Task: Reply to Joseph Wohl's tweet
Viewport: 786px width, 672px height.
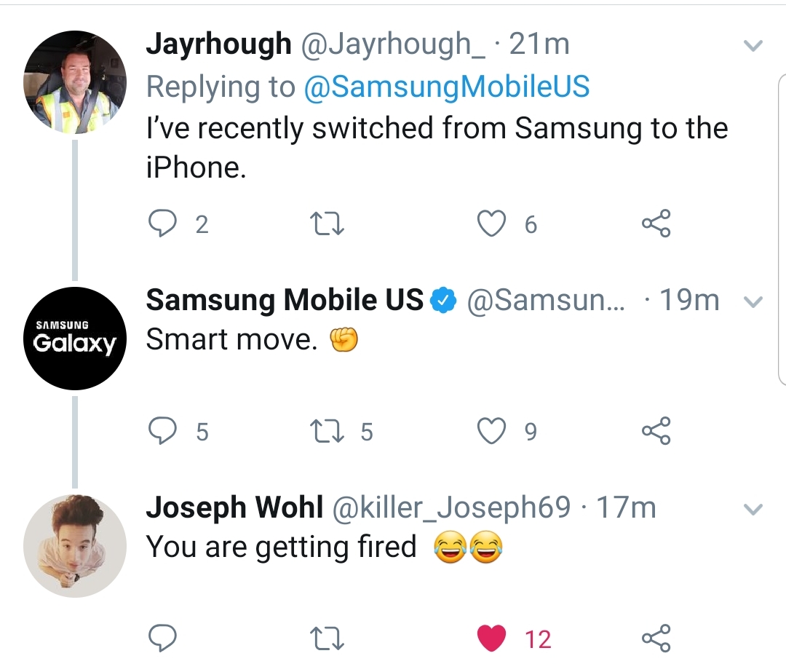Action: pos(161,639)
